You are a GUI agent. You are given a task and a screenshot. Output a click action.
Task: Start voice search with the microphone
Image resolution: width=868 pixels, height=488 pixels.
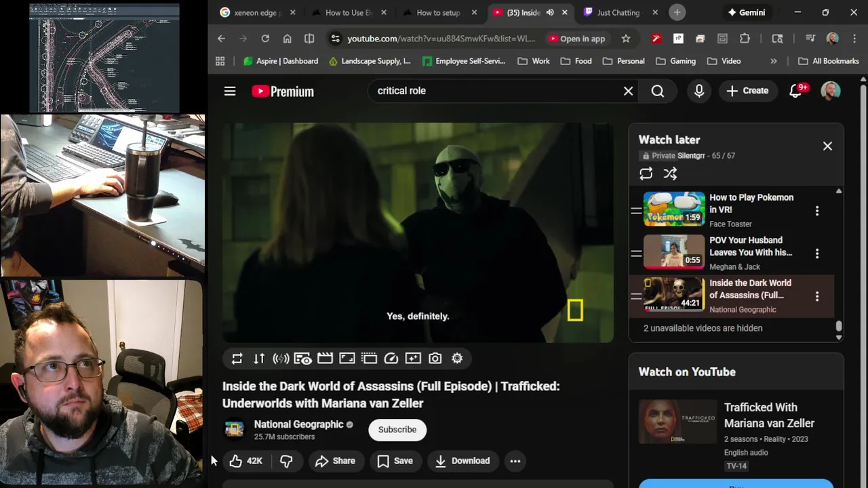click(699, 91)
